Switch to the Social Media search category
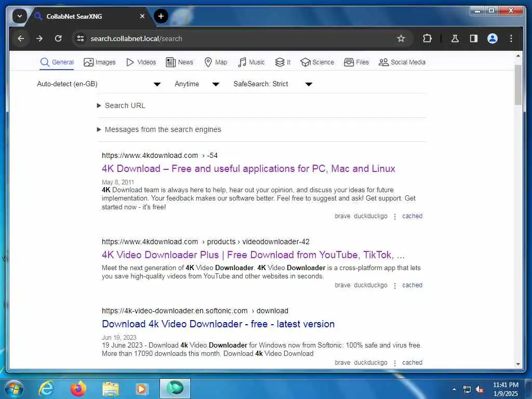Image resolution: width=532 pixels, height=399 pixels. point(402,62)
